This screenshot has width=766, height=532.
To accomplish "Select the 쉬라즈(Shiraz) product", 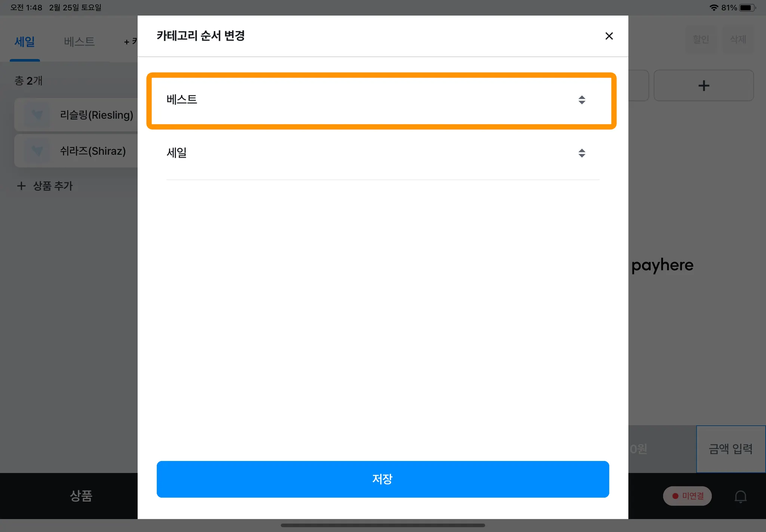I will coord(76,151).
